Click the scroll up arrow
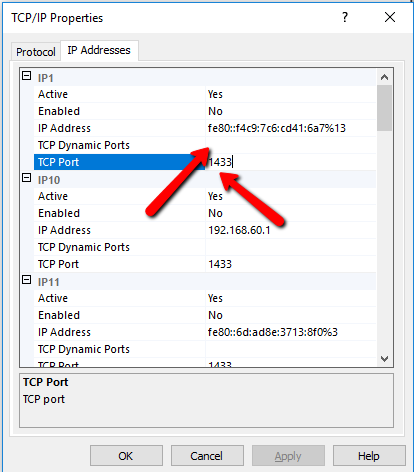The image size is (414, 472). (x=384, y=77)
